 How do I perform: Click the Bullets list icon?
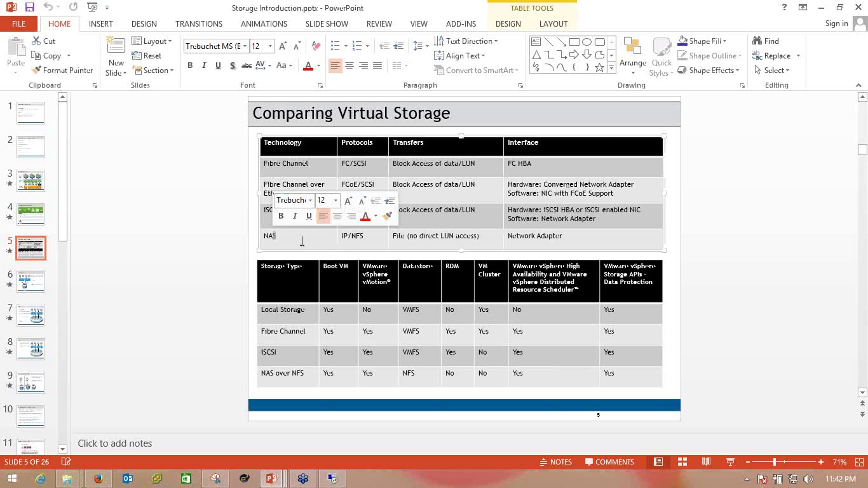(x=335, y=46)
